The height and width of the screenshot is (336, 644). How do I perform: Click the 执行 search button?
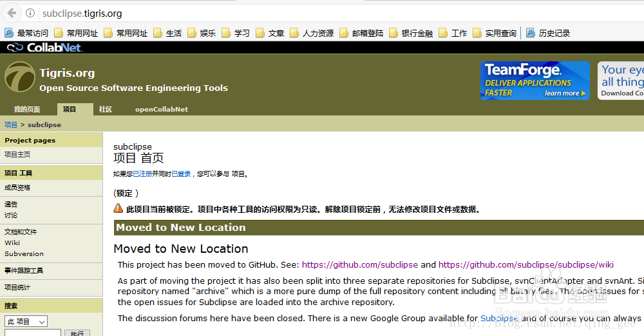pyautogui.click(x=77, y=333)
